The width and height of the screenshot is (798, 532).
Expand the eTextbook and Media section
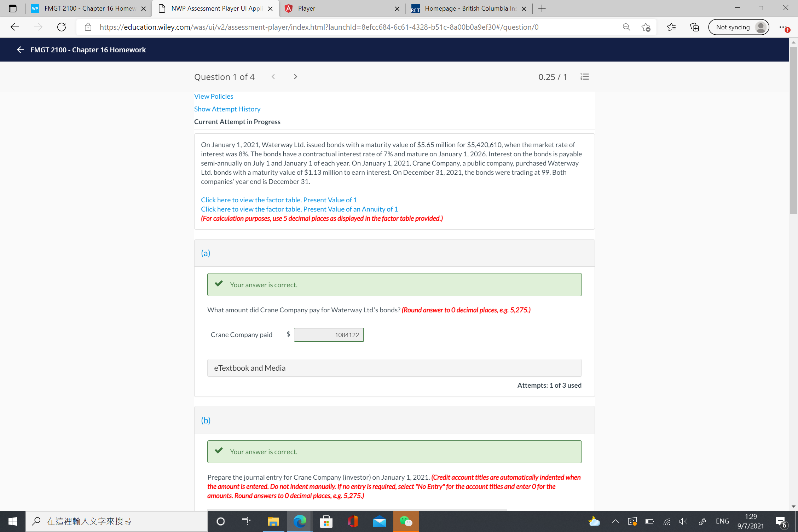tap(394, 368)
